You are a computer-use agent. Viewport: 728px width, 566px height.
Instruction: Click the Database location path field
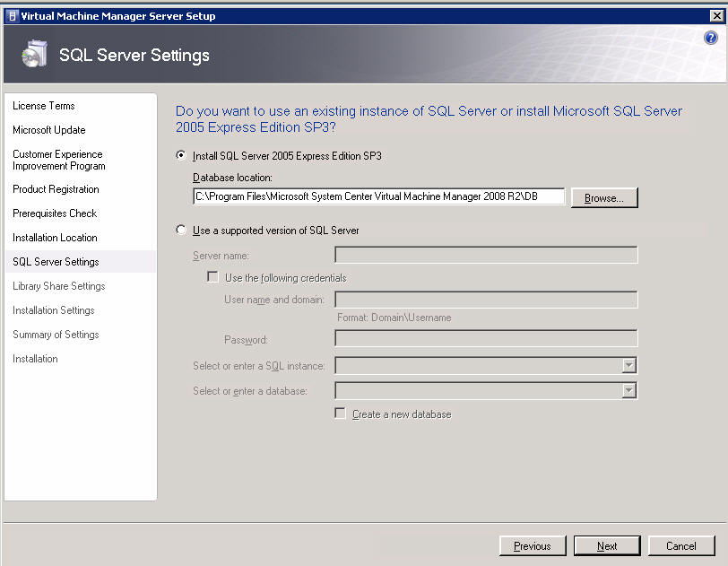click(379, 196)
